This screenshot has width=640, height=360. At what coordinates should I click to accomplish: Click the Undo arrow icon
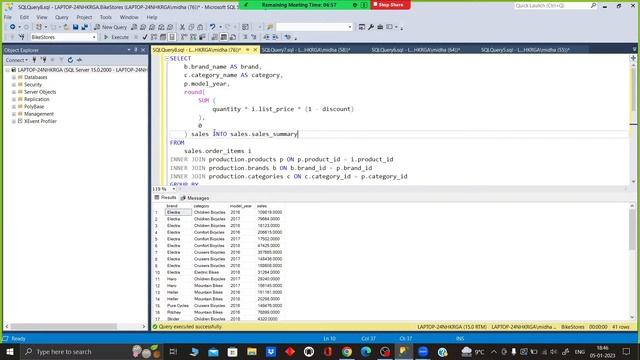(212, 27)
